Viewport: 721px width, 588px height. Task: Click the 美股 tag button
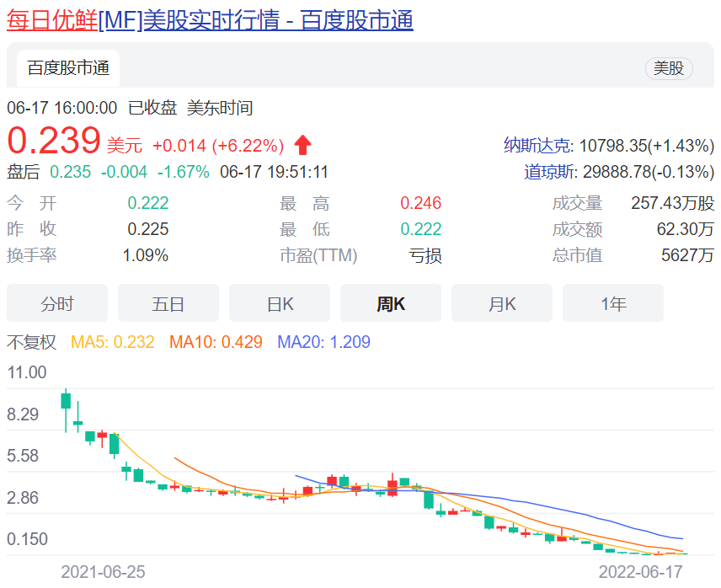coord(669,68)
